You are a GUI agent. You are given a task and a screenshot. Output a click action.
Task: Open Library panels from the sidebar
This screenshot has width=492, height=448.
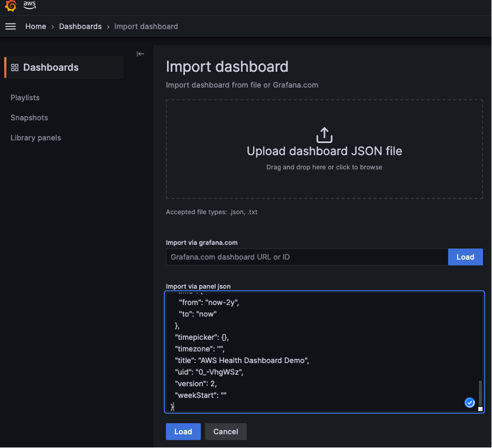[35, 138]
